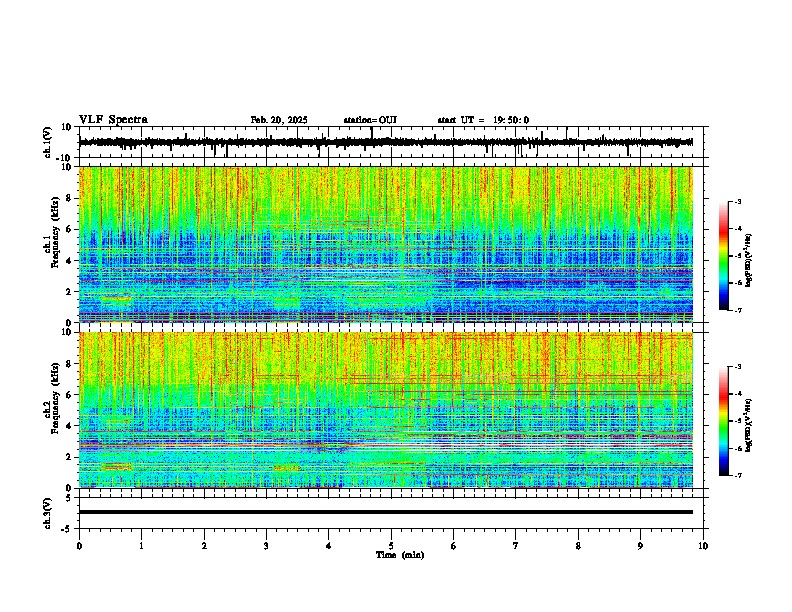The image size is (792, 612).
Task: Select the "start UT = 19:50:0" header text
Action: (483, 120)
